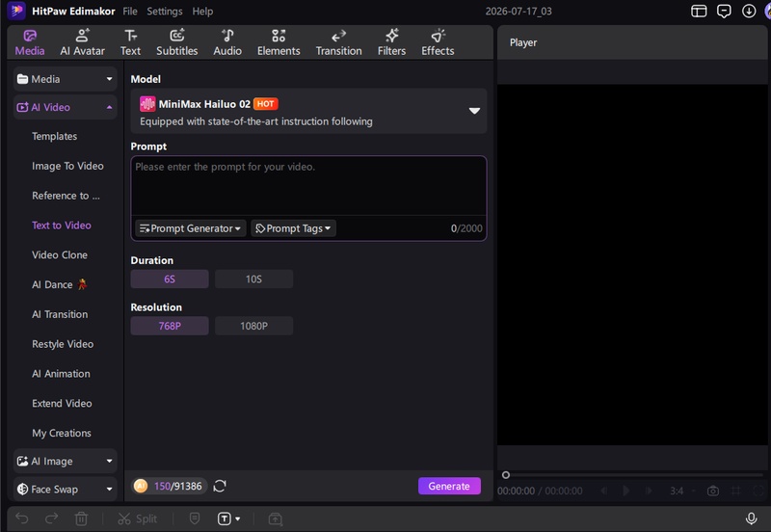Click the marker icon in timeline toolbar
The height and width of the screenshot is (532, 771).
pyautogui.click(x=195, y=519)
